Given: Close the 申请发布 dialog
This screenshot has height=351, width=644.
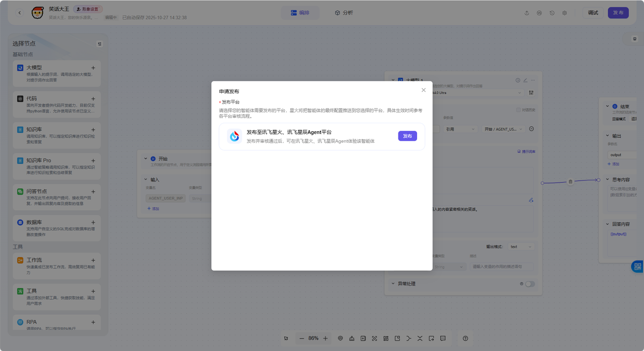Looking at the screenshot, I should click(x=423, y=90).
